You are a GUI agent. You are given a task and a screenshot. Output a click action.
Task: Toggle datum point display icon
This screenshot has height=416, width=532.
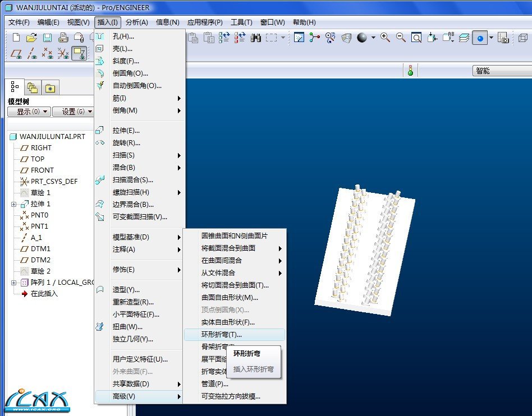coord(48,54)
